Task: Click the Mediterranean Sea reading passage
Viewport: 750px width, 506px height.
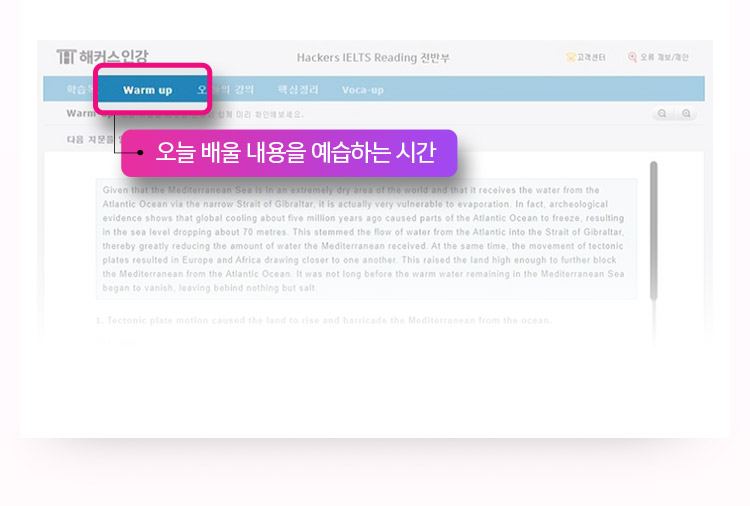Action: (366, 239)
